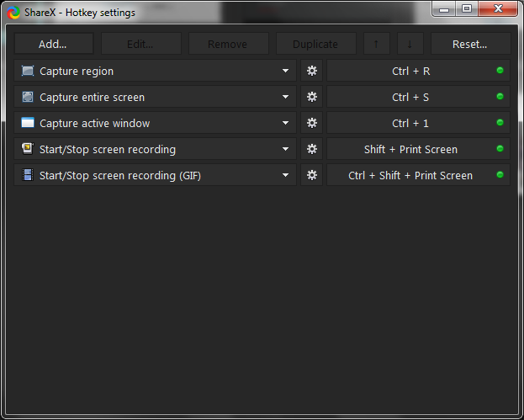524x420 pixels.
Task: Click the Duplicate button
Action: (x=315, y=44)
